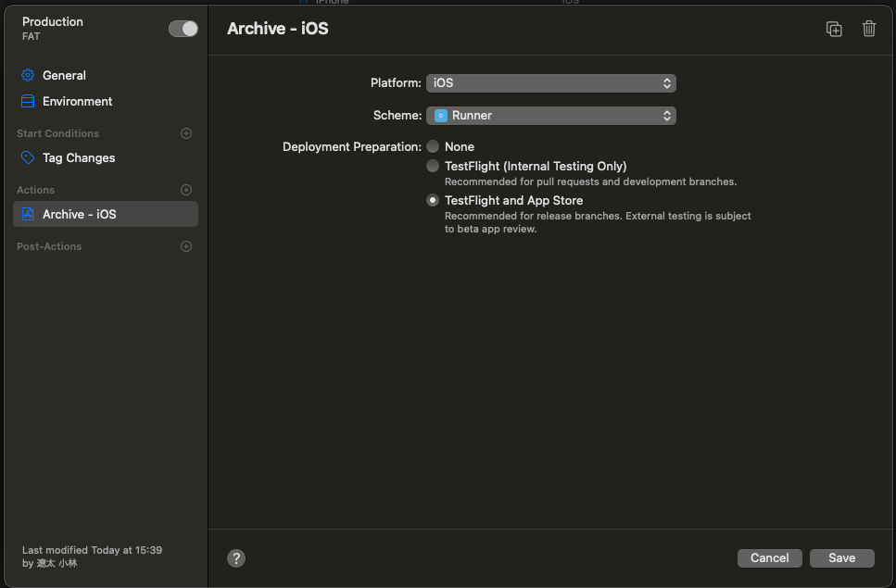Add a new Post-Action
The width and height of the screenshot is (896, 588).
tap(185, 246)
